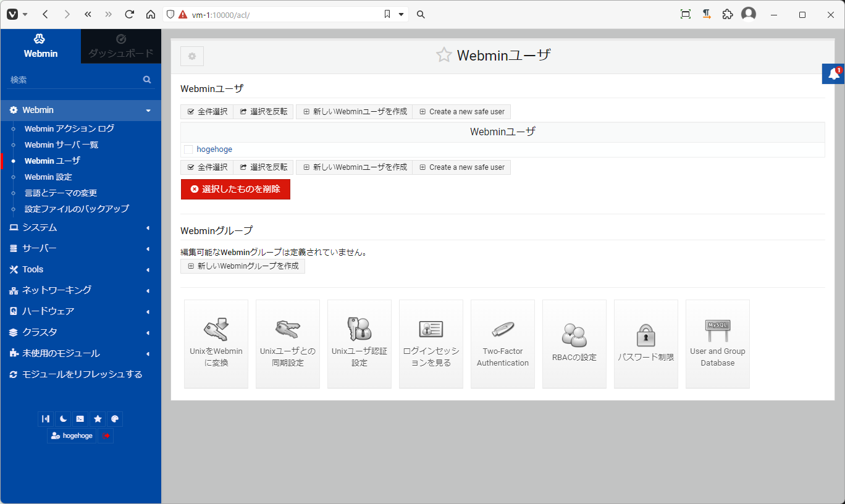Click the page capture icon
Viewport: 845px width, 504px height.
686,14
